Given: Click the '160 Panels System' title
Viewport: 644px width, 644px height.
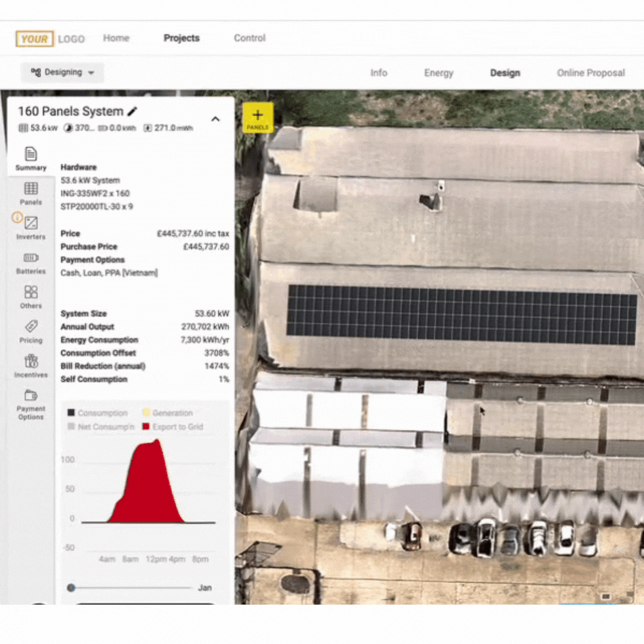Looking at the screenshot, I should click(70, 112).
